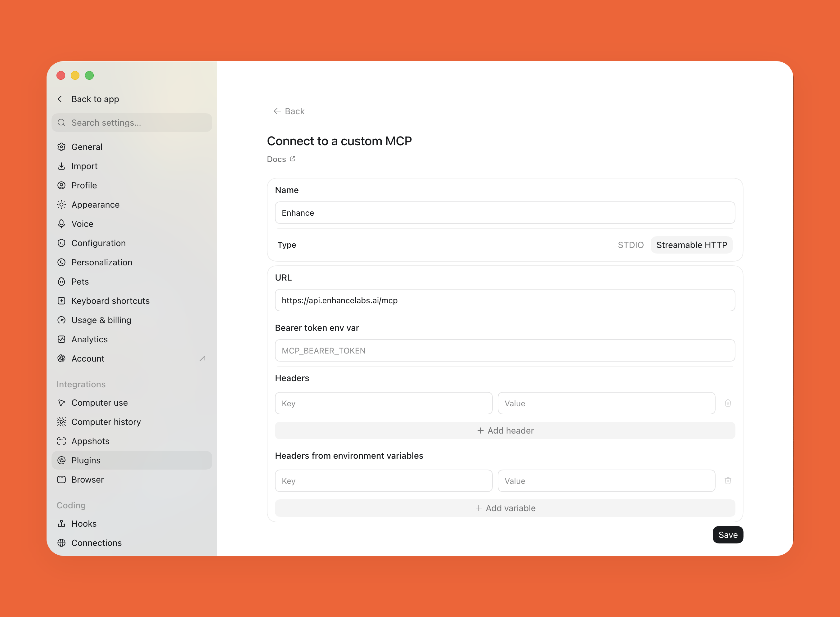Click the Import download icon

coord(62,166)
